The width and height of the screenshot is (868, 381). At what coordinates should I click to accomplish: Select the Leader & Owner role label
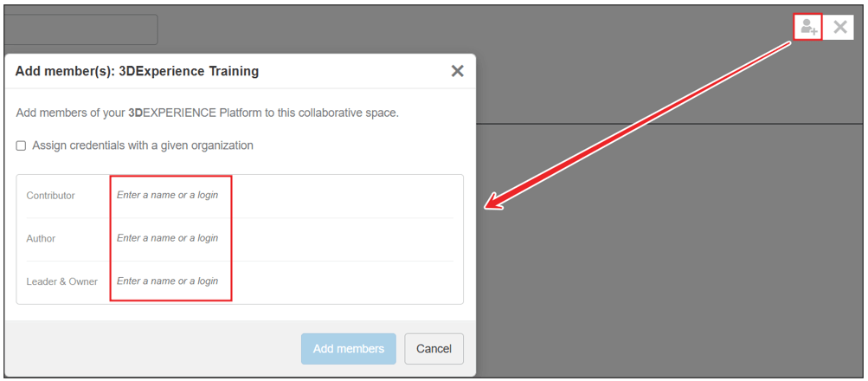pos(62,281)
